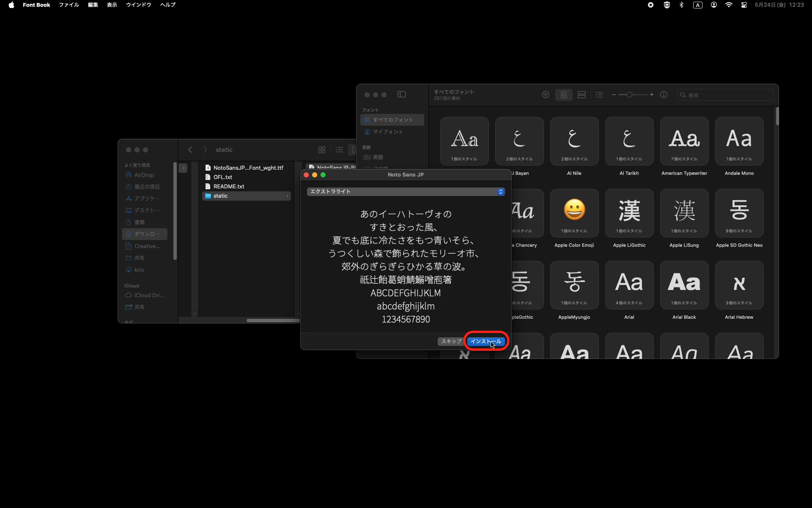Select the Arial font thumbnail
Screen dimensions: 812x508
pyautogui.click(x=629, y=285)
